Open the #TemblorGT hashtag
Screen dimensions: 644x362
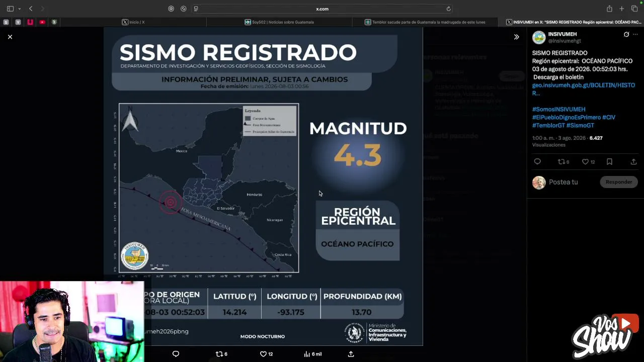(548, 125)
